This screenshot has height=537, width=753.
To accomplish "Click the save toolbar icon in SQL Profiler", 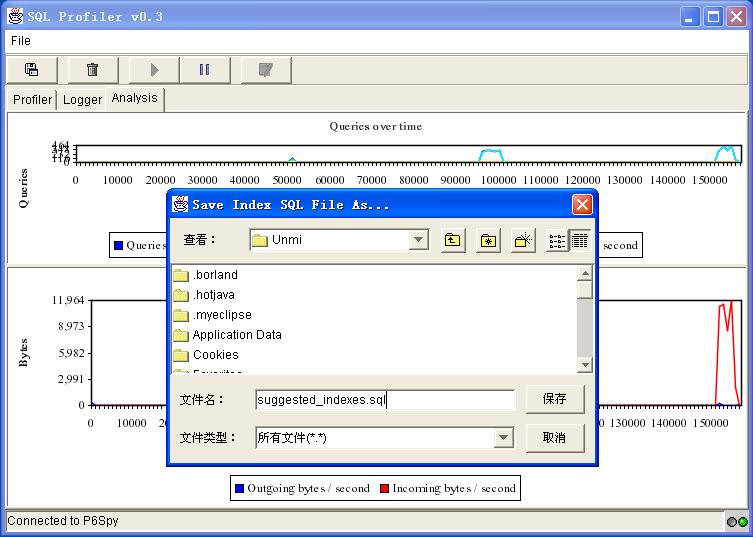I will click(x=32, y=70).
